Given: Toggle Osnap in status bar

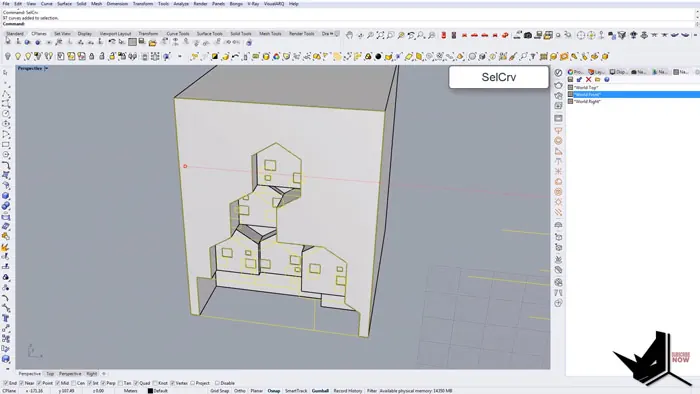Looking at the screenshot, I should point(274,391).
